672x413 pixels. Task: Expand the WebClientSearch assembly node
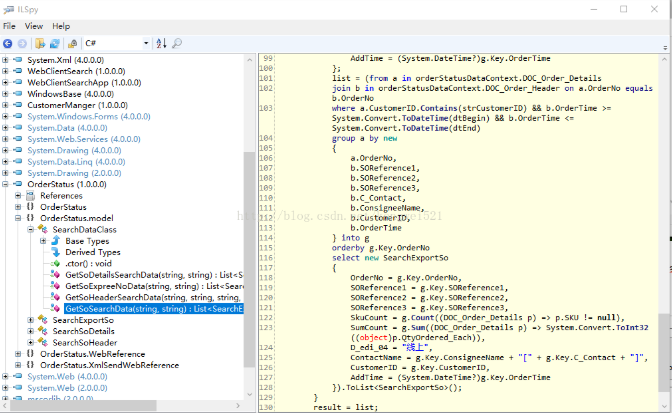[x=5, y=71]
